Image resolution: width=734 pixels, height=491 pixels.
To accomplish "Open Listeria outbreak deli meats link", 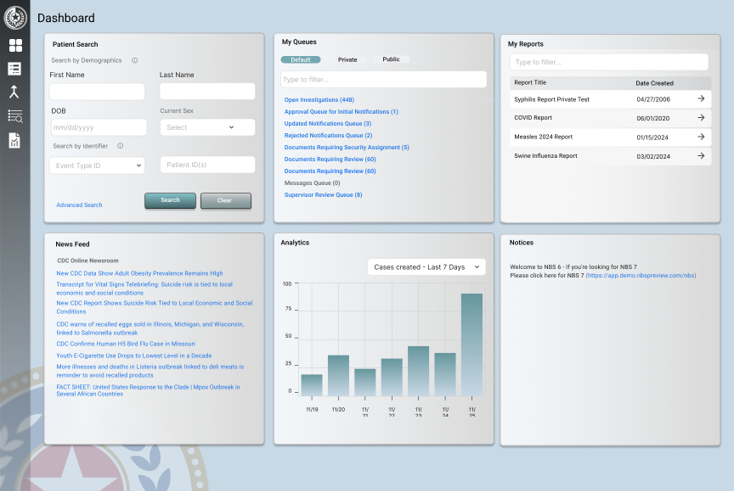I will pos(150,371).
